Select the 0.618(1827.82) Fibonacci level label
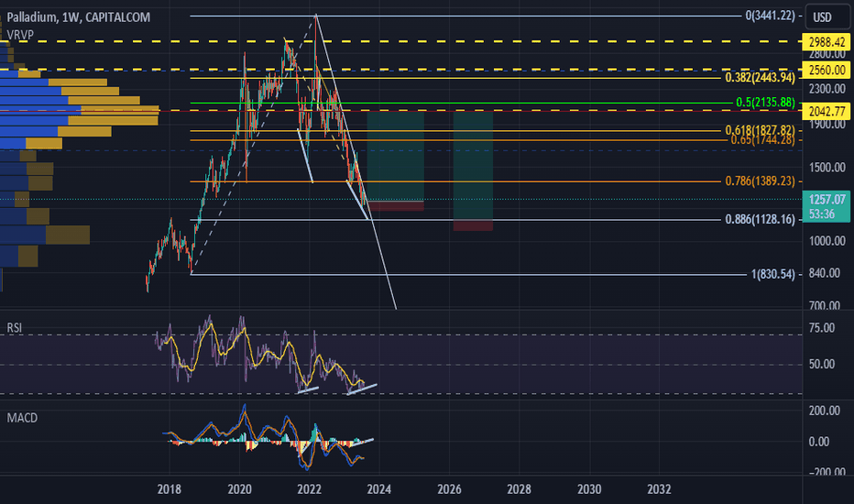 pyautogui.click(x=760, y=130)
